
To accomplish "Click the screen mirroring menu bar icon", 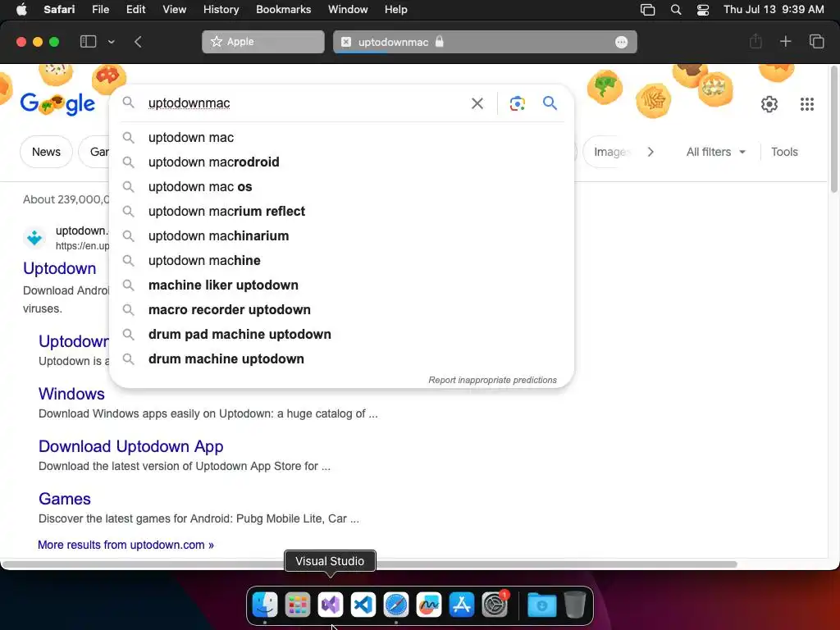I will 648,10.
